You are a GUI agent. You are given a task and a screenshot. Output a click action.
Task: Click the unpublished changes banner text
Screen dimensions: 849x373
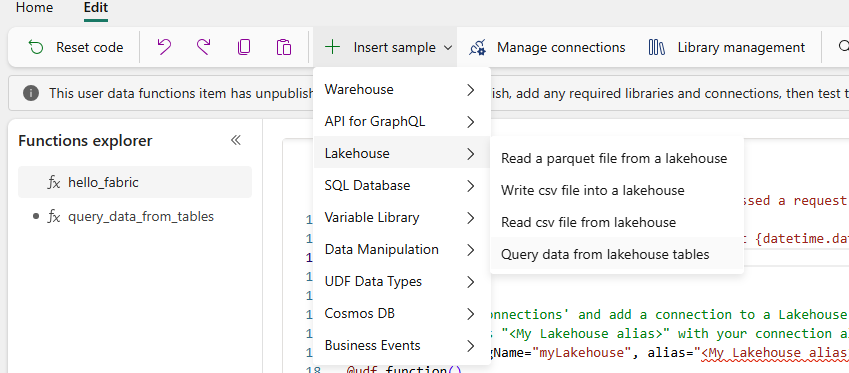pyautogui.click(x=448, y=93)
